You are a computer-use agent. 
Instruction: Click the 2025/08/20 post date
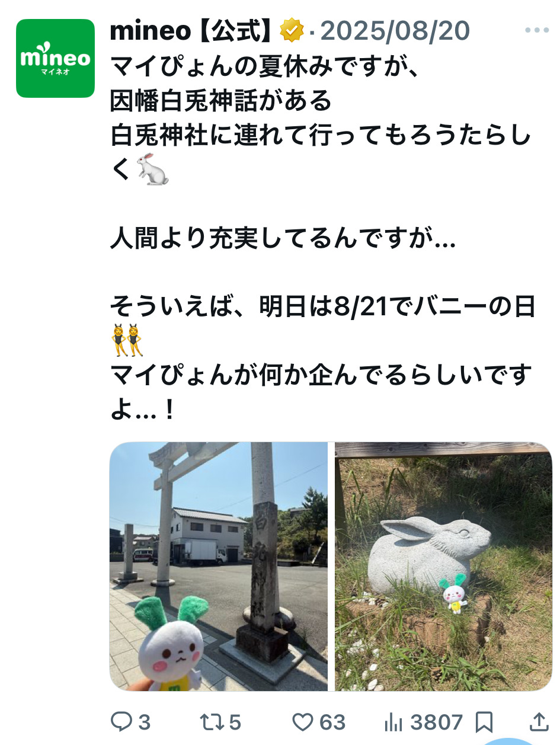tap(395, 31)
